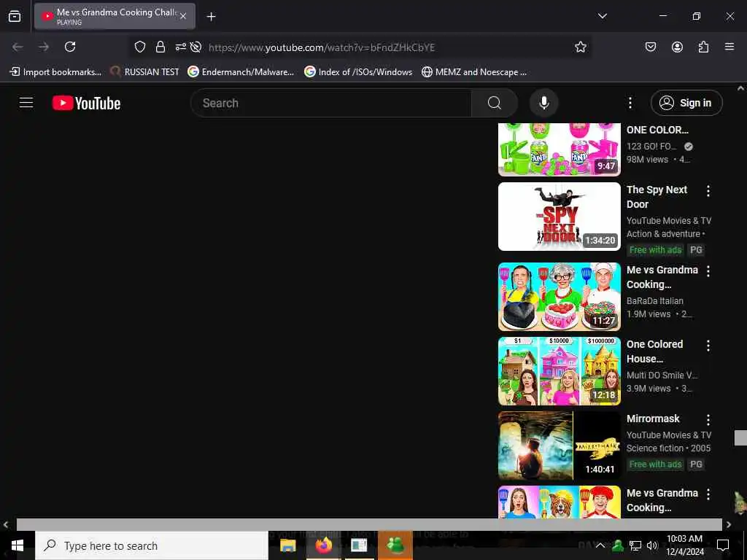This screenshot has width=747, height=560.
Task: Click One Colored House title text
Action: pyautogui.click(x=654, y=351)
